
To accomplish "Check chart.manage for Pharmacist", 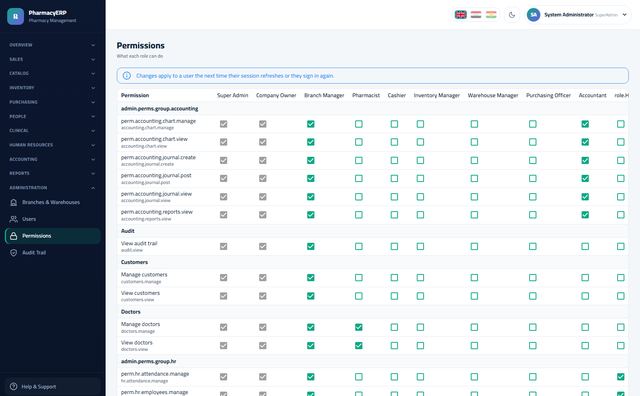I will pos(358,124).
